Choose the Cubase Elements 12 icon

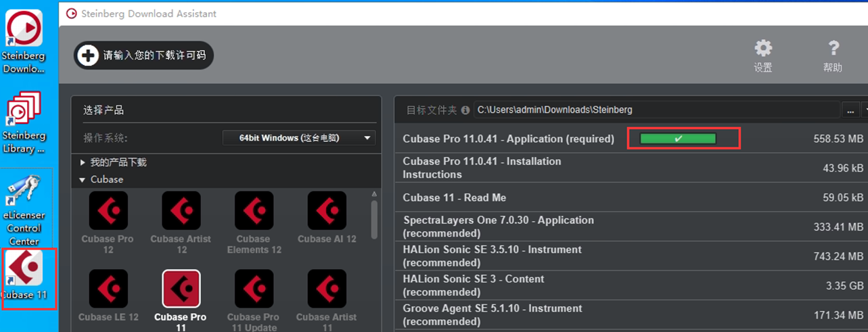pyautogui.click(x=254, y=211)
